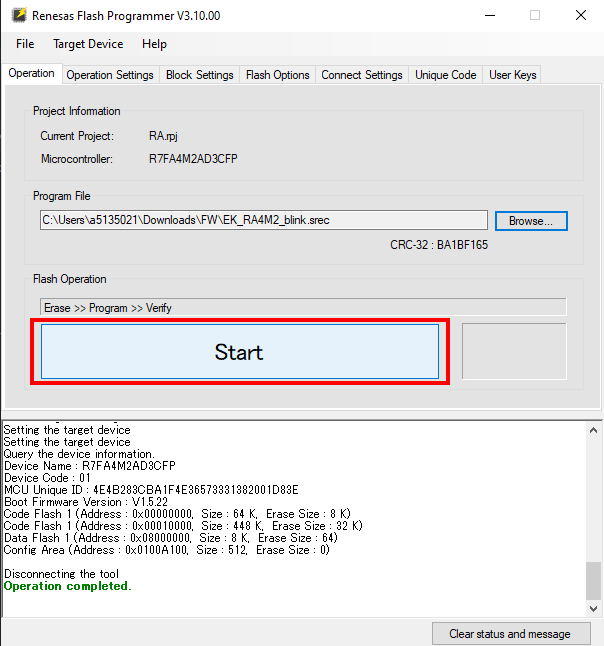Switch to the Block Settings tab
The height and width of the screenshot is (646, 604).
[x=200, y=75]
